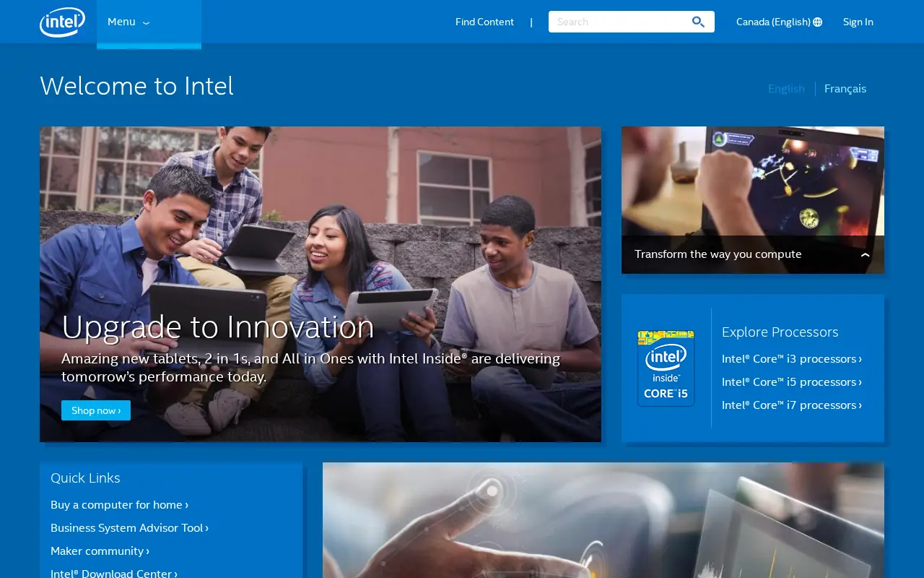Open Intel Core i5 processors link
Image resolution: width=924 pixels, height=578 pixels.
pyautogui.click(x=792, y=382)
